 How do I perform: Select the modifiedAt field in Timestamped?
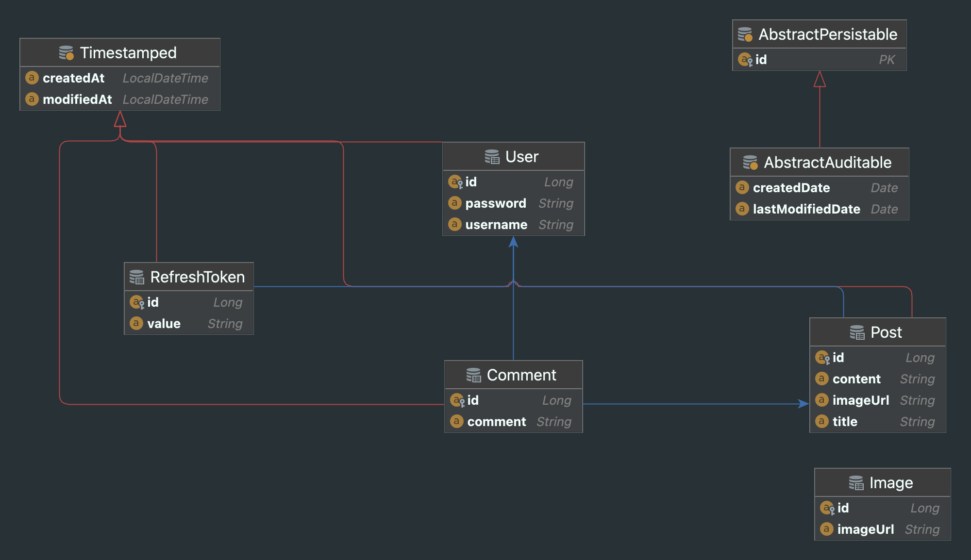pyautogui.click(x=77, y=99)
